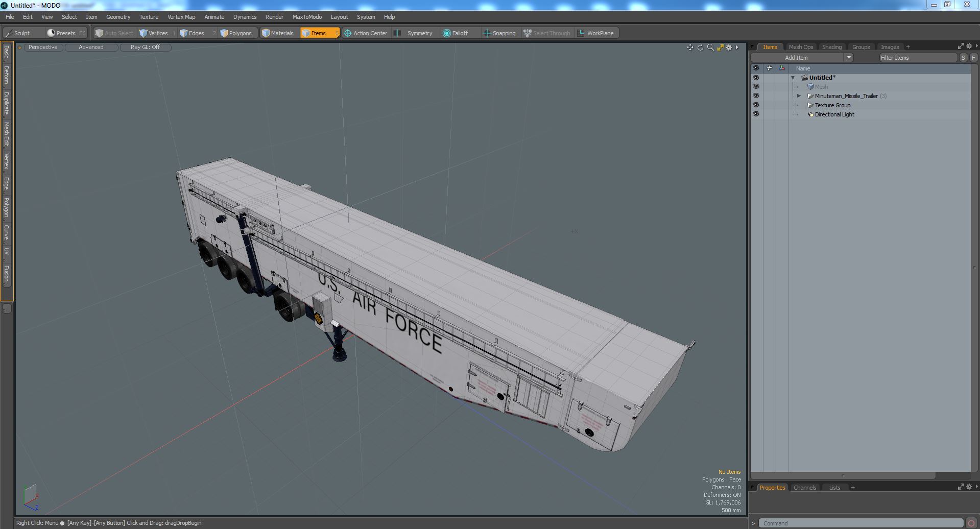Switch to the Mesh Ops tab
The height and width of the screenshot is (529, 980).
pyautogui.click(x=800, y=47)
